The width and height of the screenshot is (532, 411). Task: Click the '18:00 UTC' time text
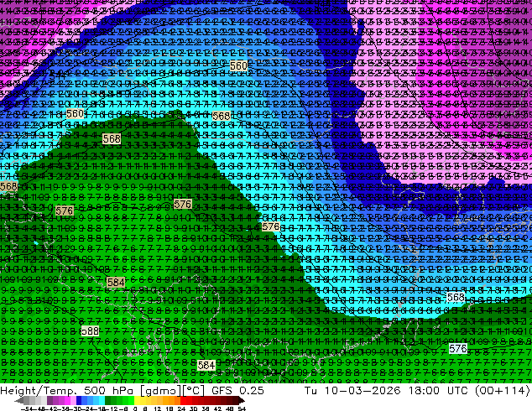click(440, 390)
